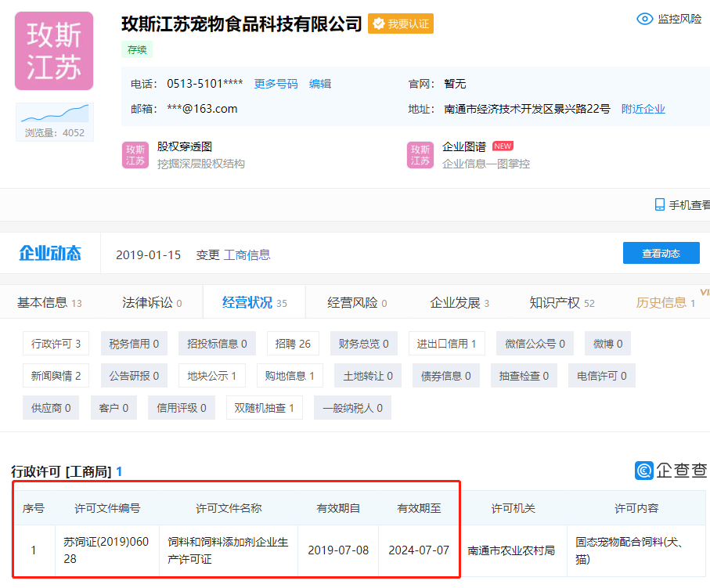The height and width of the screenshot is (588, 710).
Task: Click the 企业图谱 title text
Action: pos(463,146)
